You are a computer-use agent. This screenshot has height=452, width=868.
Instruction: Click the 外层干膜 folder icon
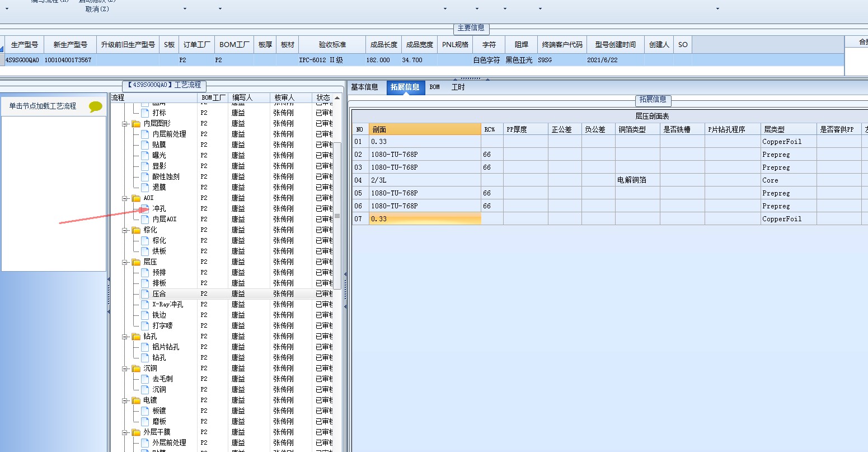point(136,432)
